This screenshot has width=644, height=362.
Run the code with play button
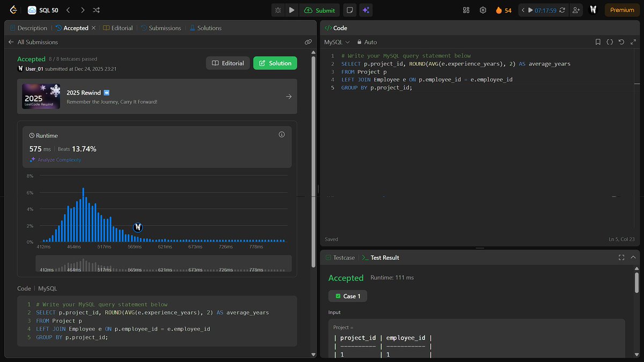tap(291, 10)
